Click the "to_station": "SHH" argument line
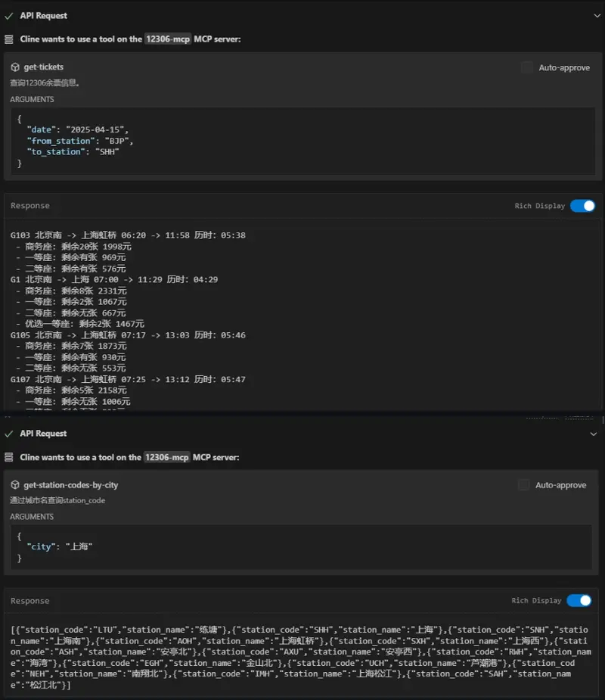This screenshot has width=605, height=700. coord(73,152)
